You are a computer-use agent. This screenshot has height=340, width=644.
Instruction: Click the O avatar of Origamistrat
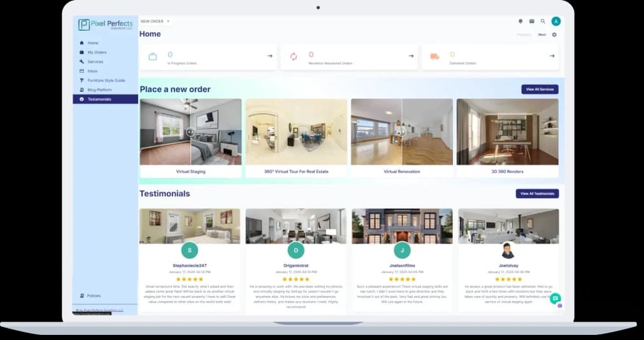(x=296, y=250)
